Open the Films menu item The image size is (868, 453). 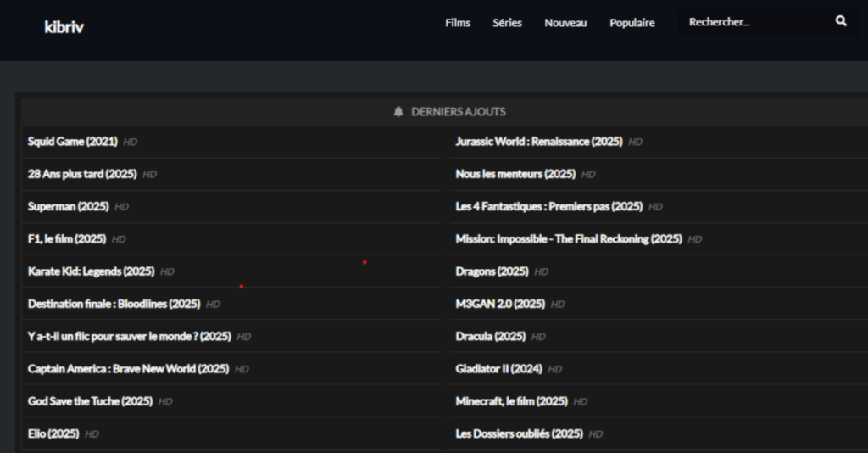(458, 23)
